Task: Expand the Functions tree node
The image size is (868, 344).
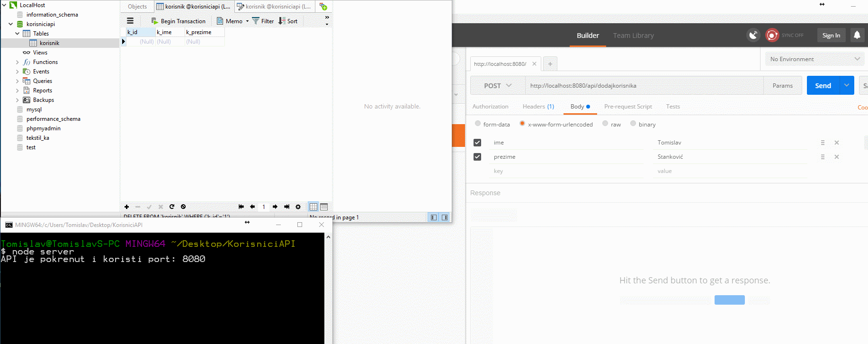Action: coord(18,62)
